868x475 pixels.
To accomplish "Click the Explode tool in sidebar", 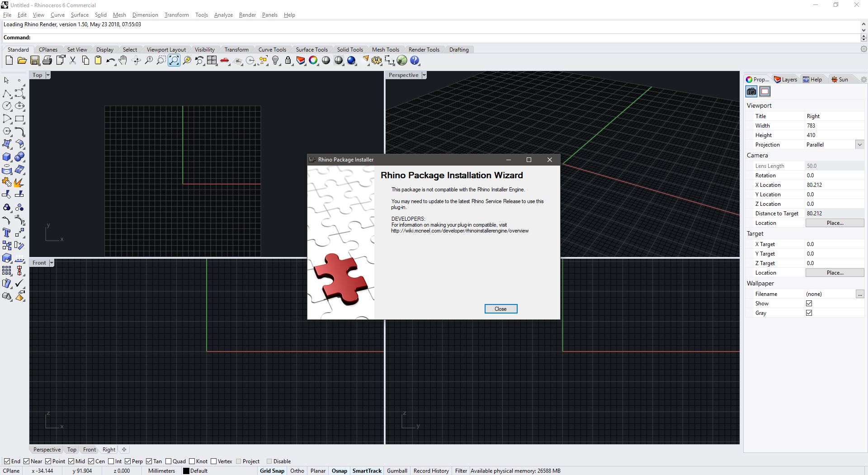I will 19,182.
